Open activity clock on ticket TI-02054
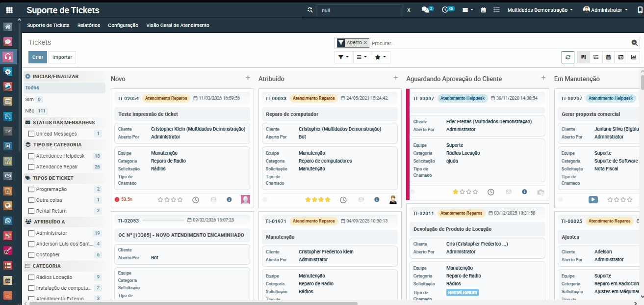 tap(196, 200)
